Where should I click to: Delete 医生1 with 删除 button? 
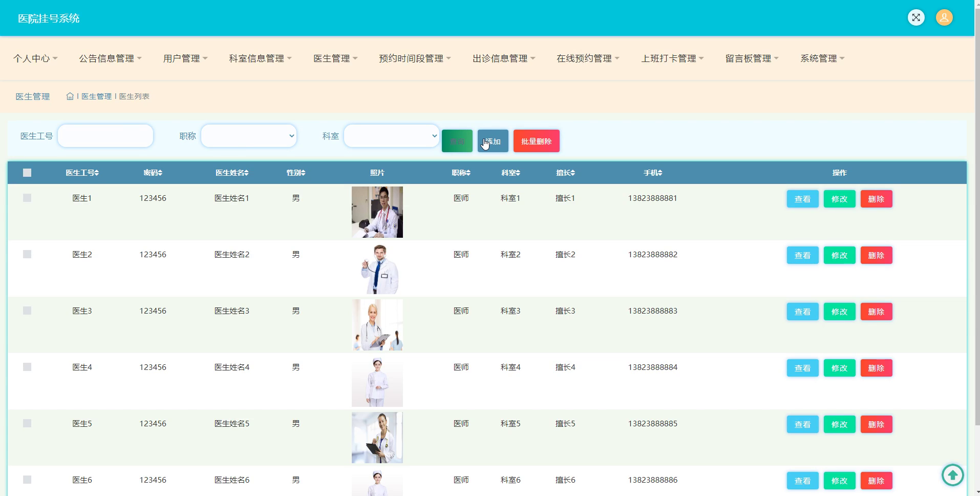877,199
